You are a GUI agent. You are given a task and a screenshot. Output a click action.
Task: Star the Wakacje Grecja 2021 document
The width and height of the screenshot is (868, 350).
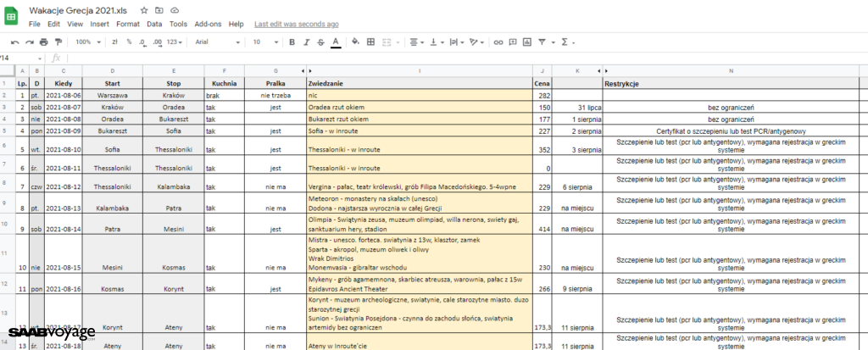click(144, 9)
